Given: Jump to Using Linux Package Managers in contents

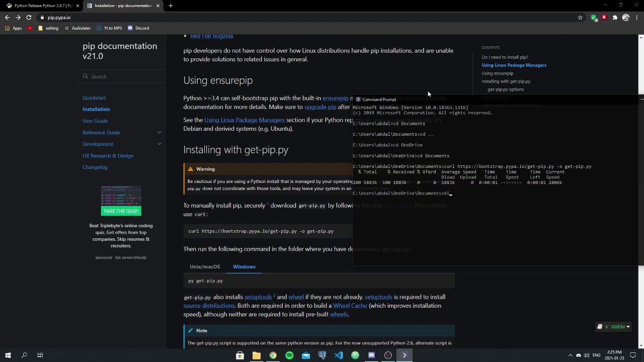Looking at the screenshot, I should (x=514, y=65).
